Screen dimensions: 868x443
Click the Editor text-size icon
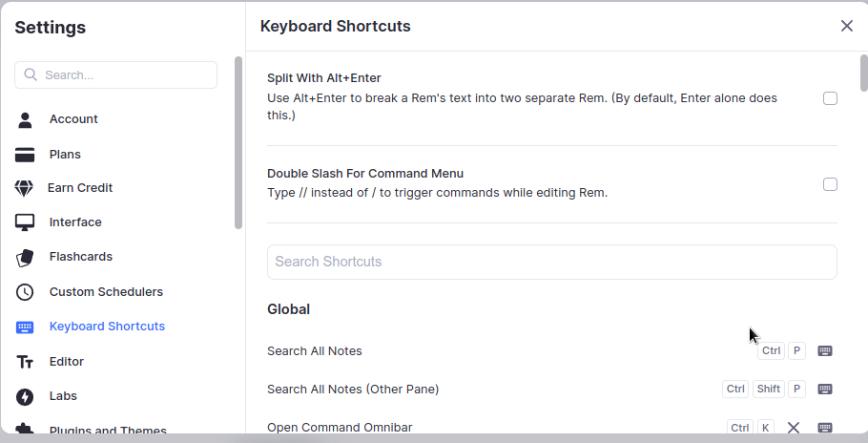(x=25, y=362)
